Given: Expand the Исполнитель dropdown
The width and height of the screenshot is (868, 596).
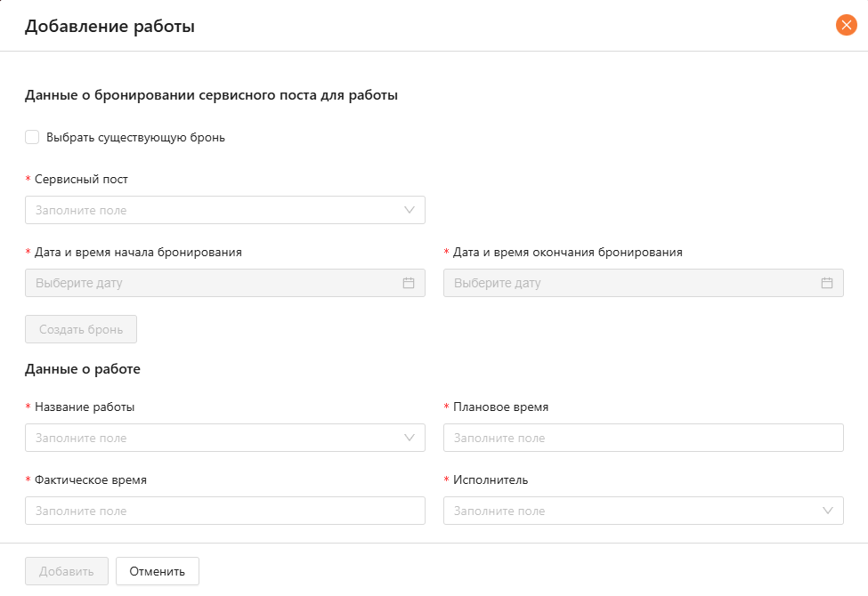Looking at the screenshot, I should pos(632,511).
